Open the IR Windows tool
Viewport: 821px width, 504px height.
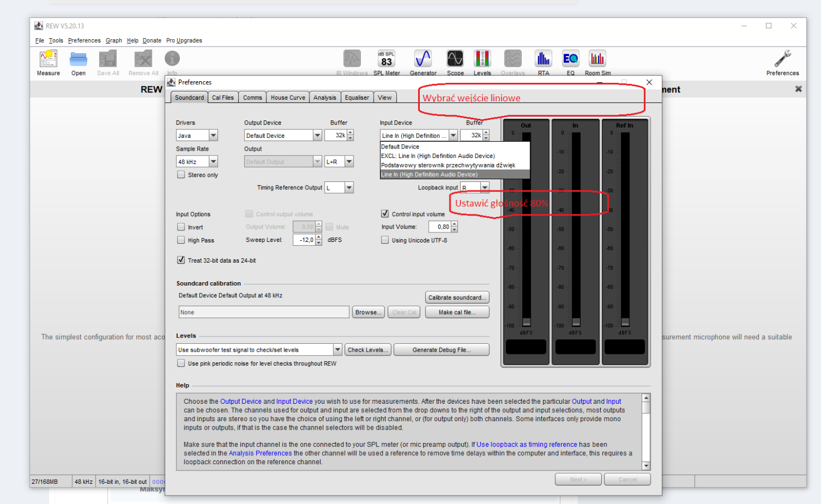(x=352, y=62)
